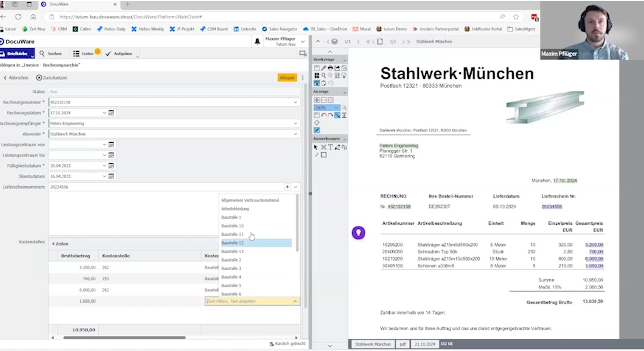Click the detach viewer window icon
Screen dimensions: 644x351
[302, 53]
